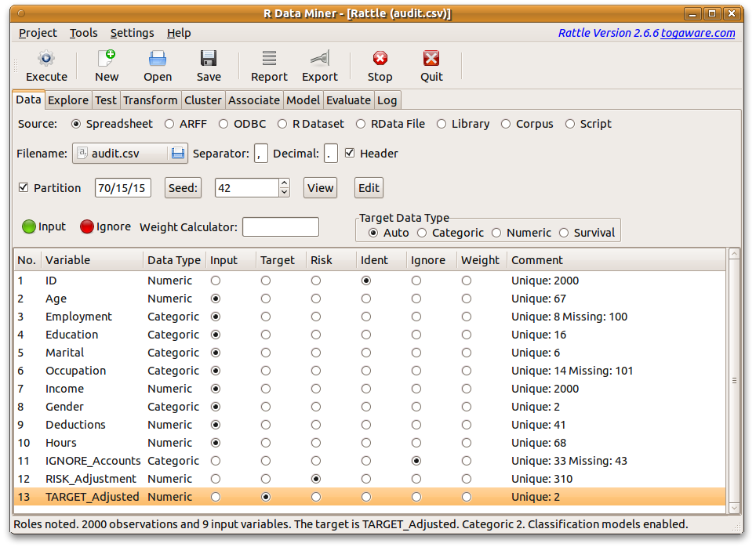The image size is (756, 547).
Task: Click the Execute gear icon
Action: (46, 59)
